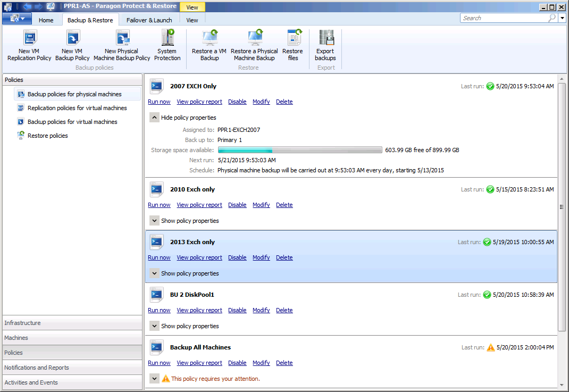The image size is (569, 392).
Task: Click the warning icon next to attention message
Action: click(x=166, y=379)
